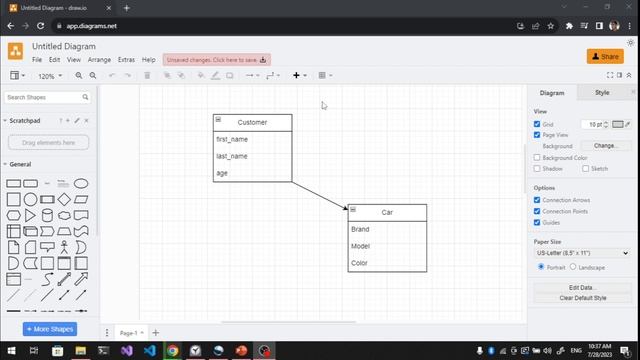Select the Ellipse shape in General
The image size is (640, 360).
click(x=81, y=184)
